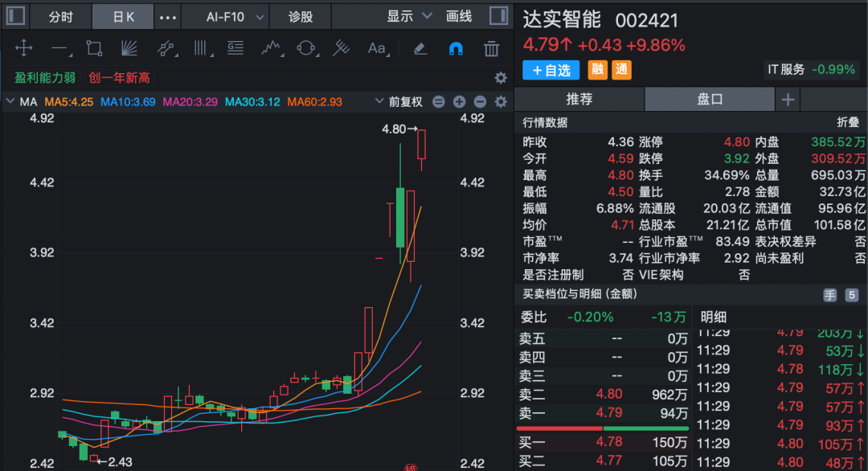Open MA indicator settings gear
The height and width of the screenshot is (471, 868).
(x=501, y=102)
